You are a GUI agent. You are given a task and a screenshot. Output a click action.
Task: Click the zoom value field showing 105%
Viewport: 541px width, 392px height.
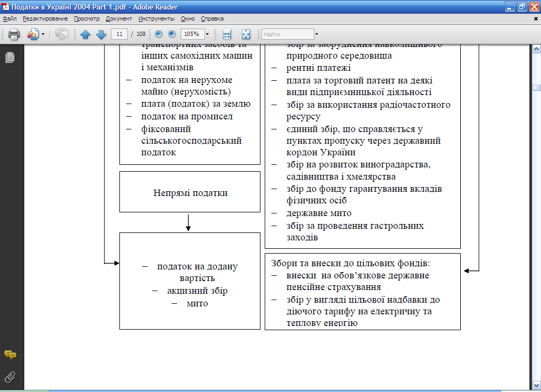[192, 34]
